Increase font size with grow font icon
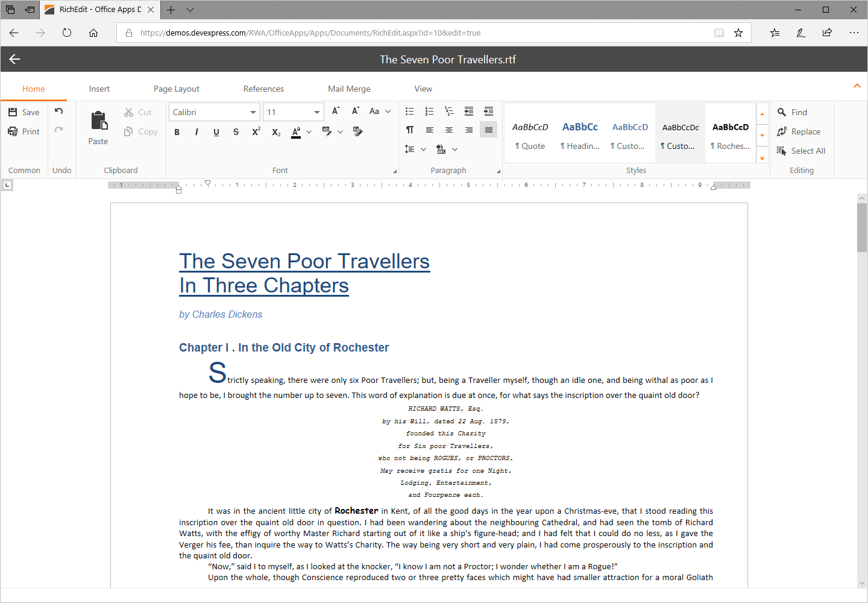868x603 pixels. [x=336, y=111]
